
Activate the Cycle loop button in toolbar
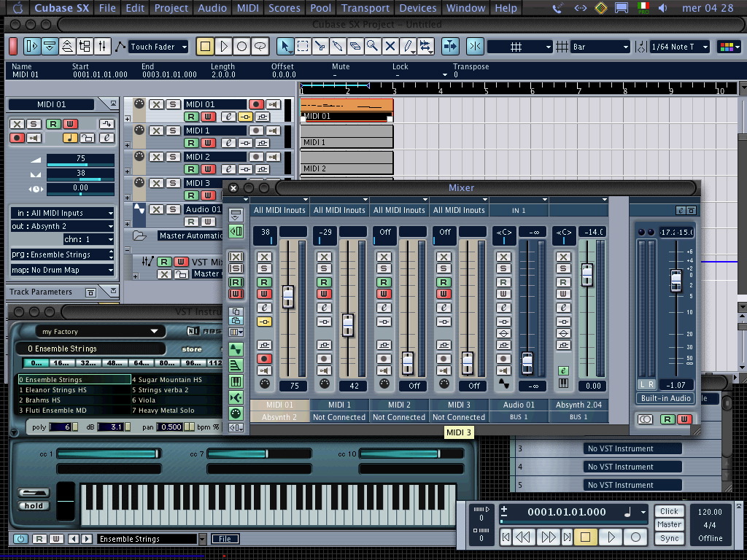tap(260, 47)
